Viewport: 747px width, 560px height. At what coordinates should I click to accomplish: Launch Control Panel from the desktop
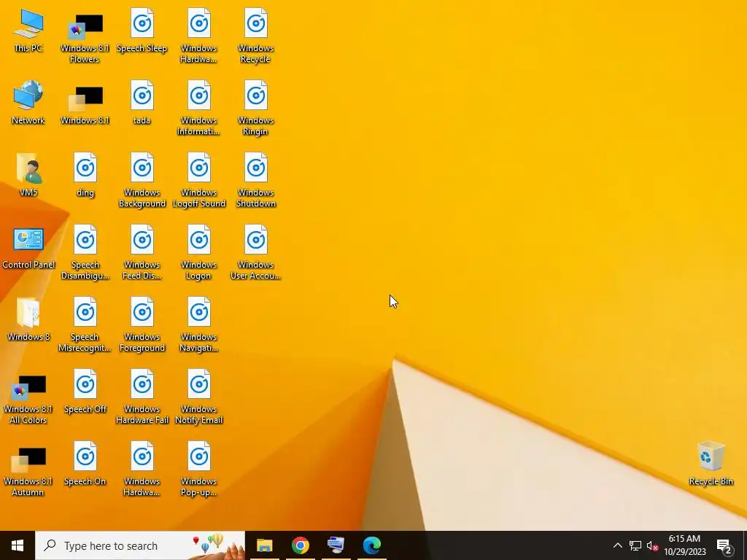click(x=28, y=248)
